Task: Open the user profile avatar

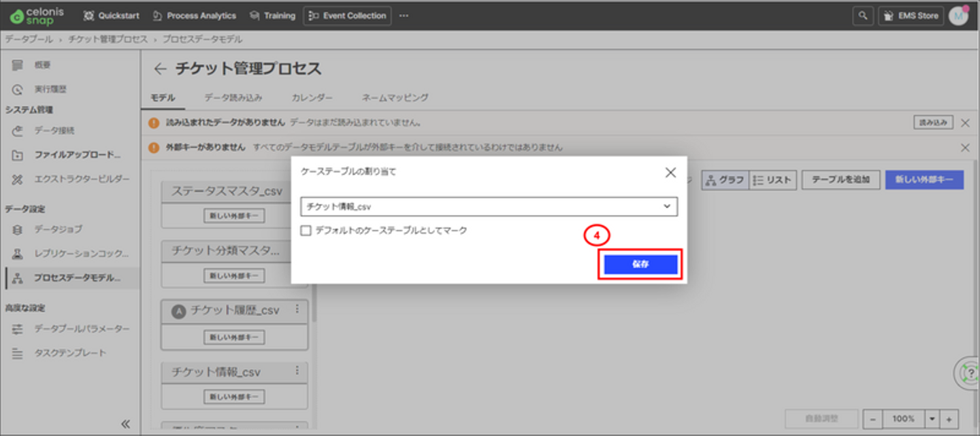Action: click(958, 16)
